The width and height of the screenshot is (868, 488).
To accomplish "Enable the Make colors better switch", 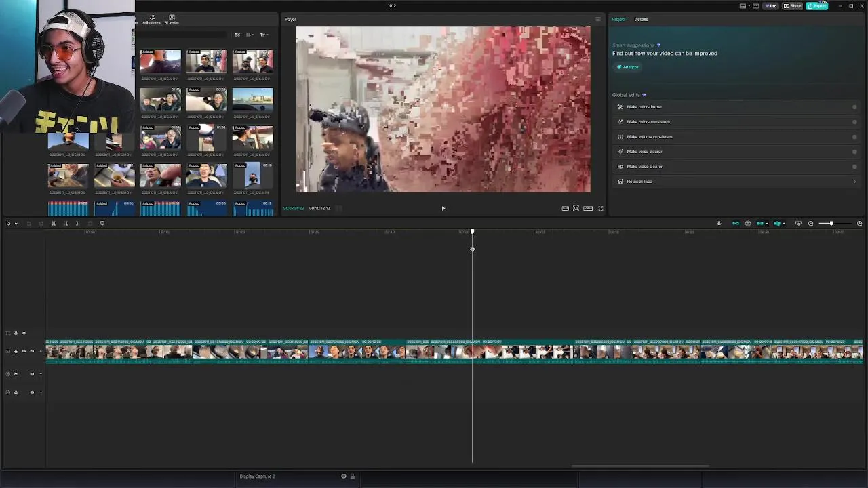I will (854, 107).
